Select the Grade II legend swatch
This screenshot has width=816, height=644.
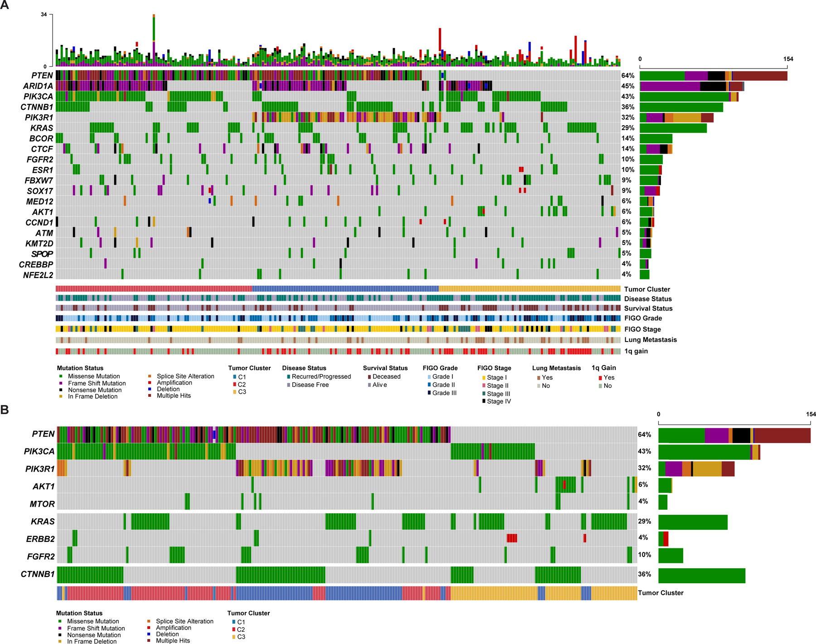point(429,385)
